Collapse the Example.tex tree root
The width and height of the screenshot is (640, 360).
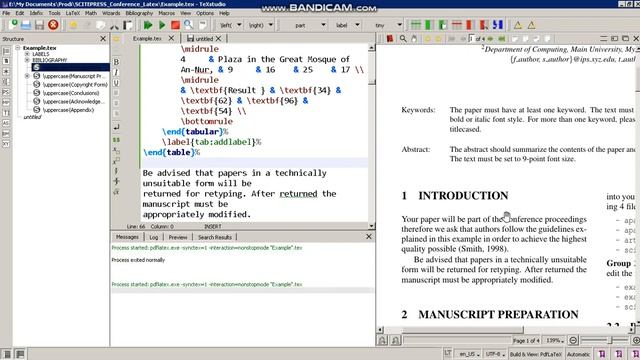(x=18, y=48)
